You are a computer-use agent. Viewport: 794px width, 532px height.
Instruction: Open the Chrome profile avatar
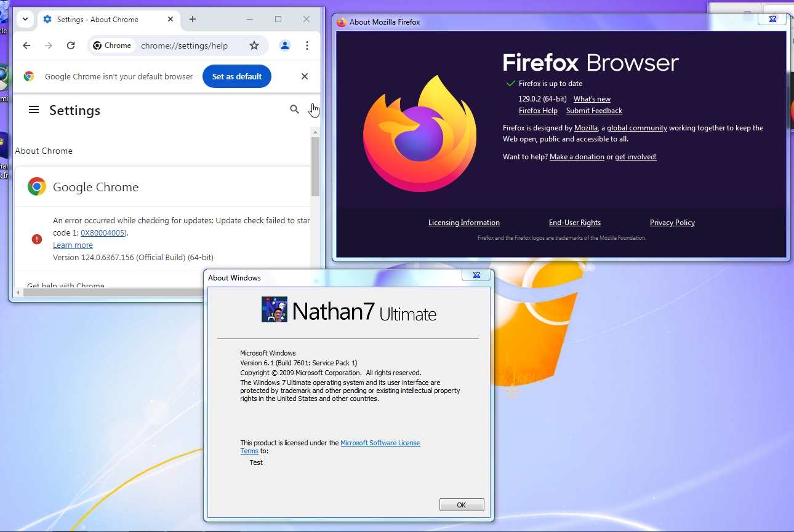coord(284,46)
